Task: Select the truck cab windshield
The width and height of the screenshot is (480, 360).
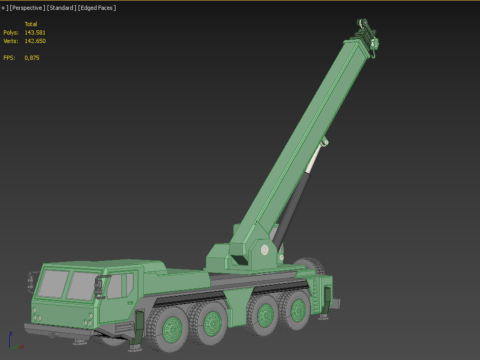Action: [68, 285]
